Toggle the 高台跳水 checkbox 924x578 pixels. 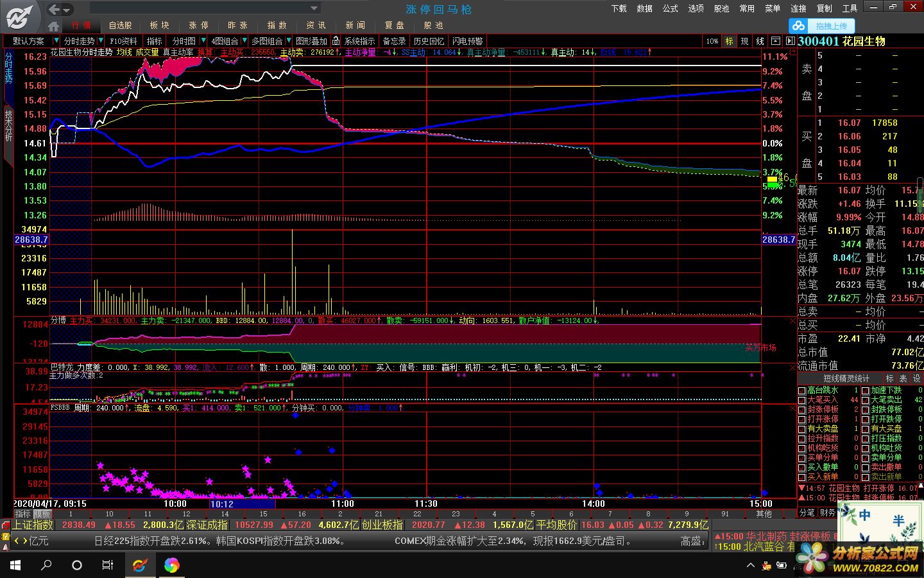(801, 390)
